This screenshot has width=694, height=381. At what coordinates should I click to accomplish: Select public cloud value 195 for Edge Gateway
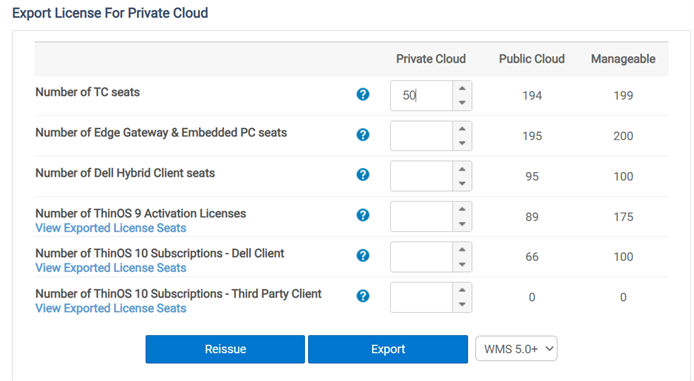pyautogui.click(x=532, y=136)
